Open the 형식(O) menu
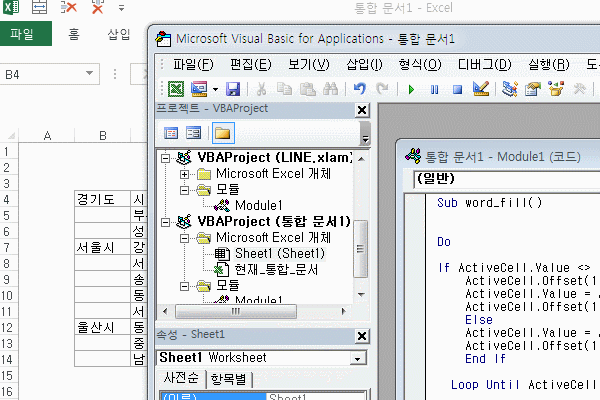Screen dimensions: 600x400 420,64
